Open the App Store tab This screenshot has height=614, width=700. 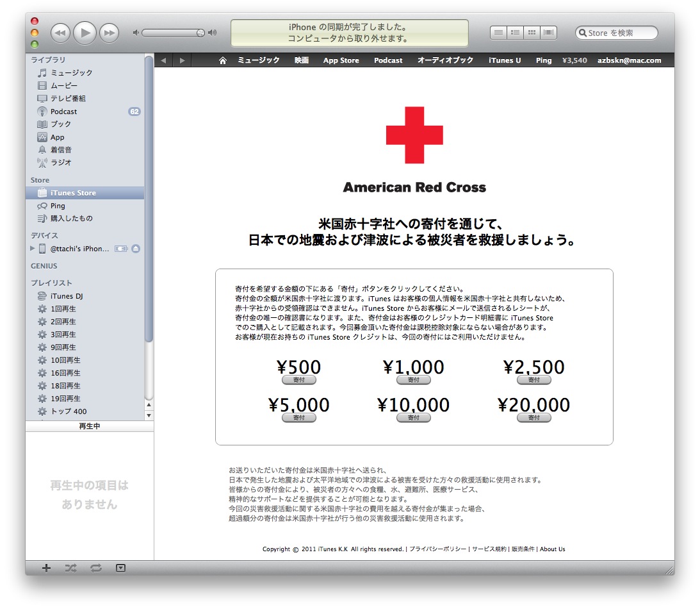(341, 60)
